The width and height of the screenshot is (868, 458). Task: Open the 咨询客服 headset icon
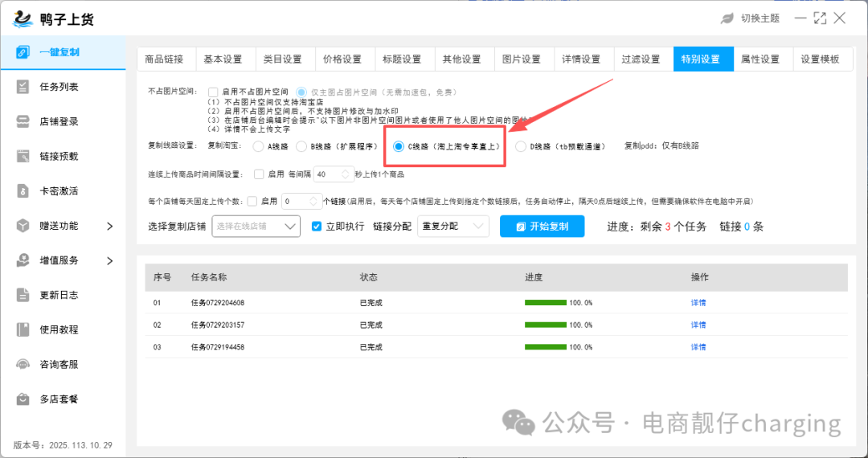coord(23,365)
